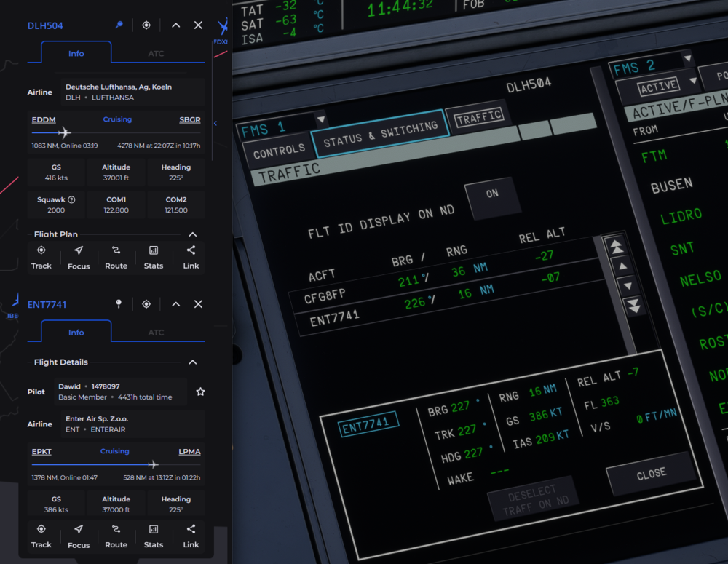Image resolution: width=728 pixels, height=564 pixels.
Task: Open Stats for ENT7741 flight
Action: pyautogui.click(x=154, y=536)
